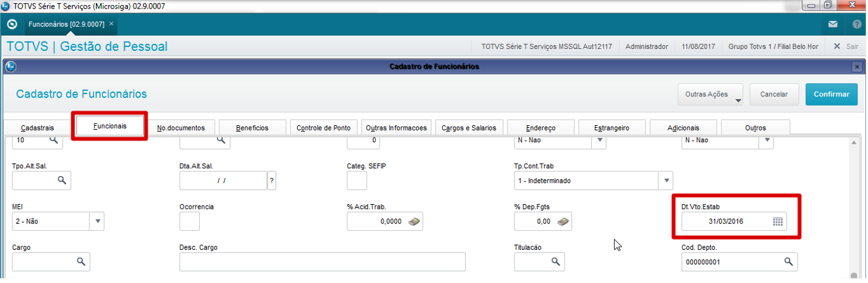This screenshot has width=868, height=283.
Task: Open lookup magnifier for Cod. Depto.
Action: click(788, 262)
